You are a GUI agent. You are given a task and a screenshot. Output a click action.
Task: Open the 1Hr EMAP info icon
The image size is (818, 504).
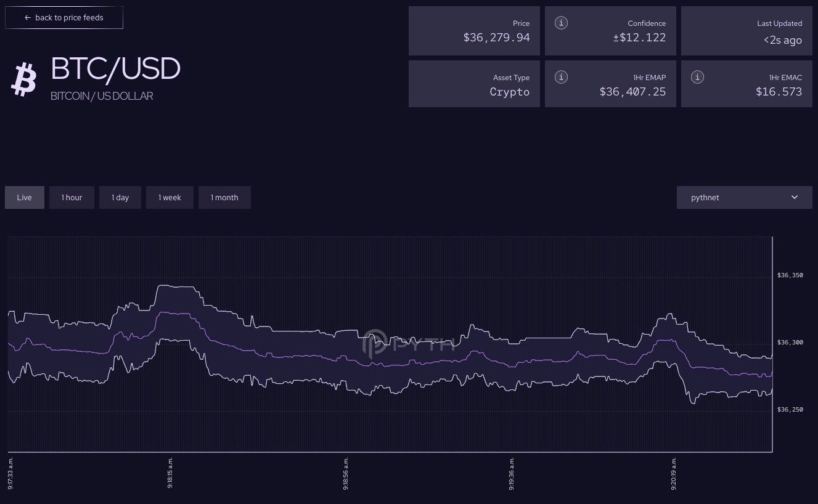click(x=561, y=77)
